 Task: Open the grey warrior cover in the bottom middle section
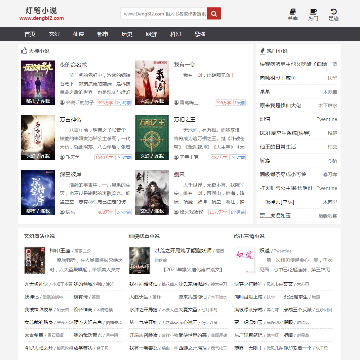tap(139, 260)
